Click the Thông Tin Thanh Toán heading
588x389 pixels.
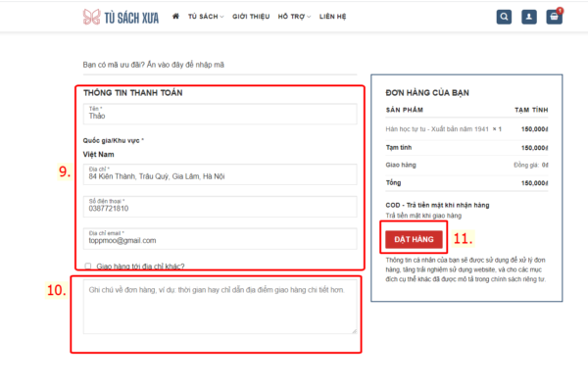click(x=132, y=93)
